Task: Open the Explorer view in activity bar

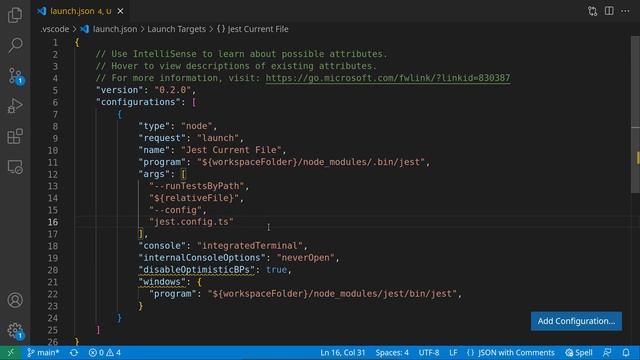Action: tap(15, 15)
